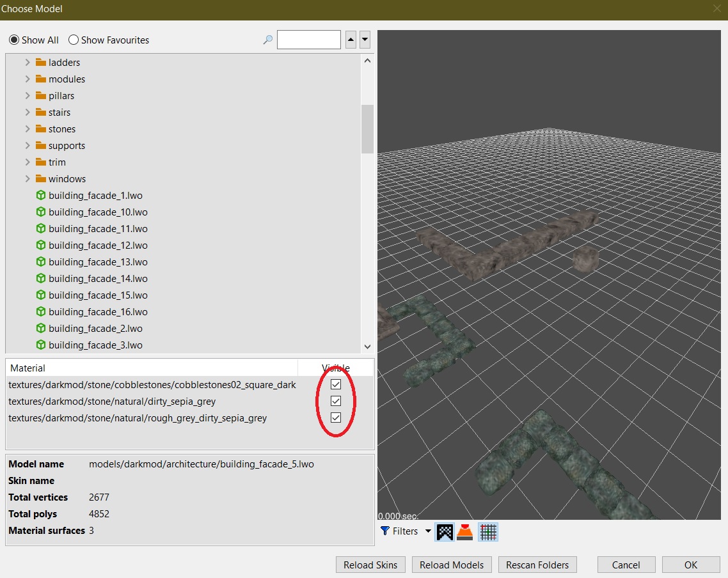This screenshot has width=728, height=578.
Task: Toggle visibility of rough_grey_dirty_sepia_grey material
Action: [x=336, y=418]
